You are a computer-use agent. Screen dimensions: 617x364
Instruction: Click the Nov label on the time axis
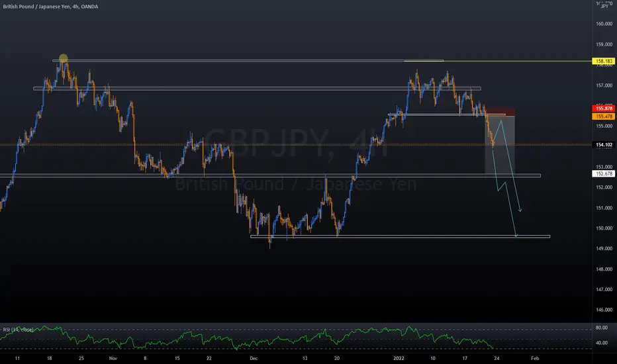point(113,359)
